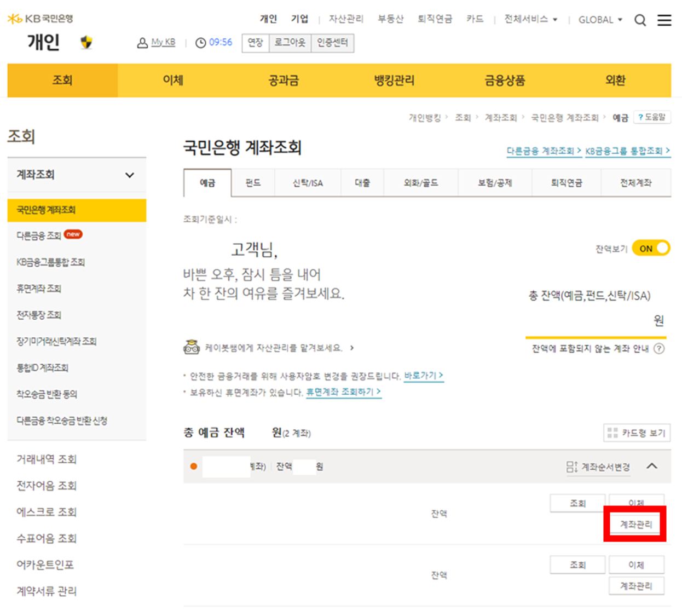Switch to the 펀드 tab
Viewport: 682px width, 616px height.
253,183
